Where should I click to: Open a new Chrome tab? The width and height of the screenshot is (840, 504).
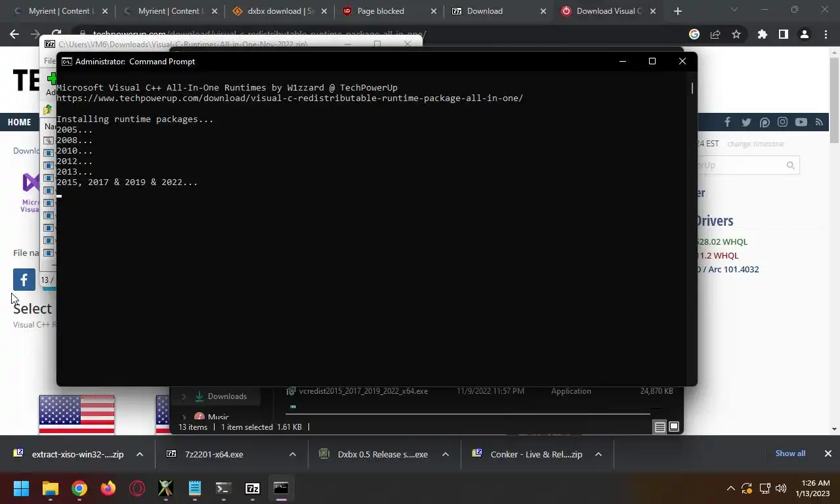[x=678, y=11]
